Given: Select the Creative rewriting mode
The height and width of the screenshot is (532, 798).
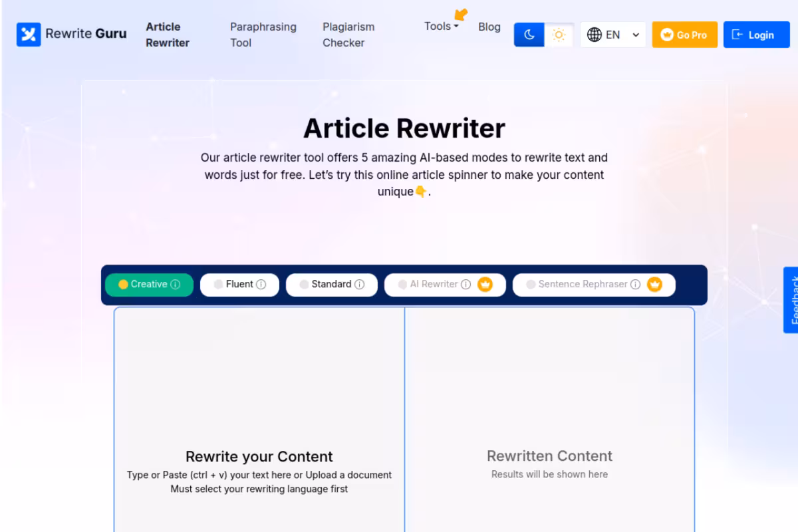Looking at the screenshot, I should 149,285.
